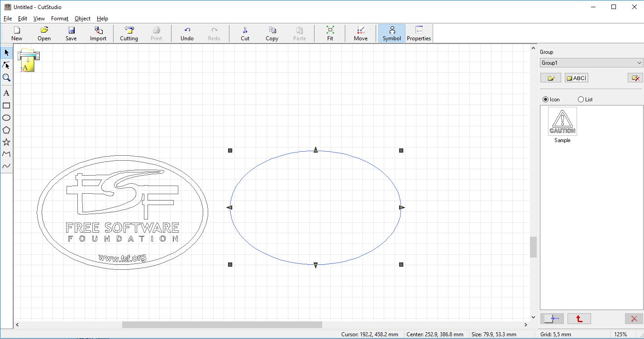Viewport: 644px width, 339px height.
Task: Choose the polygon drawing tool
Action: (6, 130)
